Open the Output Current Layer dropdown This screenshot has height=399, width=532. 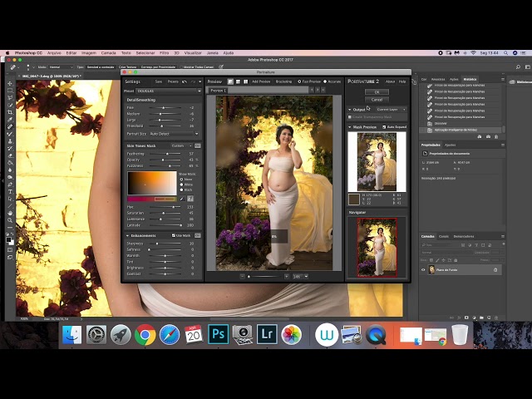392,110
